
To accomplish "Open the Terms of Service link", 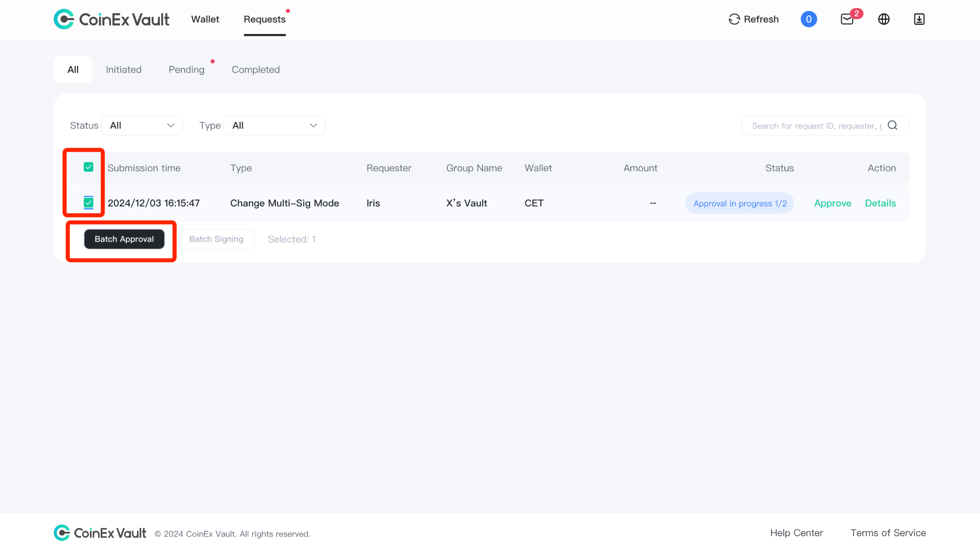I will click(x=888, y=533).
